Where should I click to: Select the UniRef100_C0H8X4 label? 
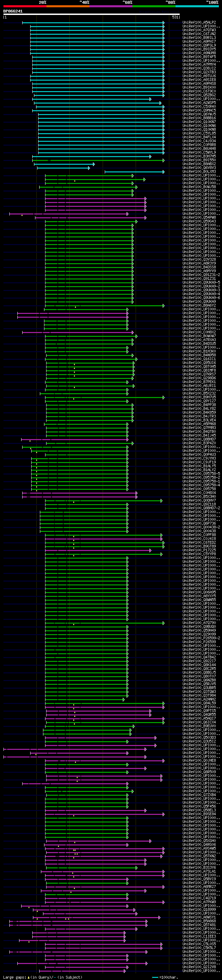click(x=199, y=493)
